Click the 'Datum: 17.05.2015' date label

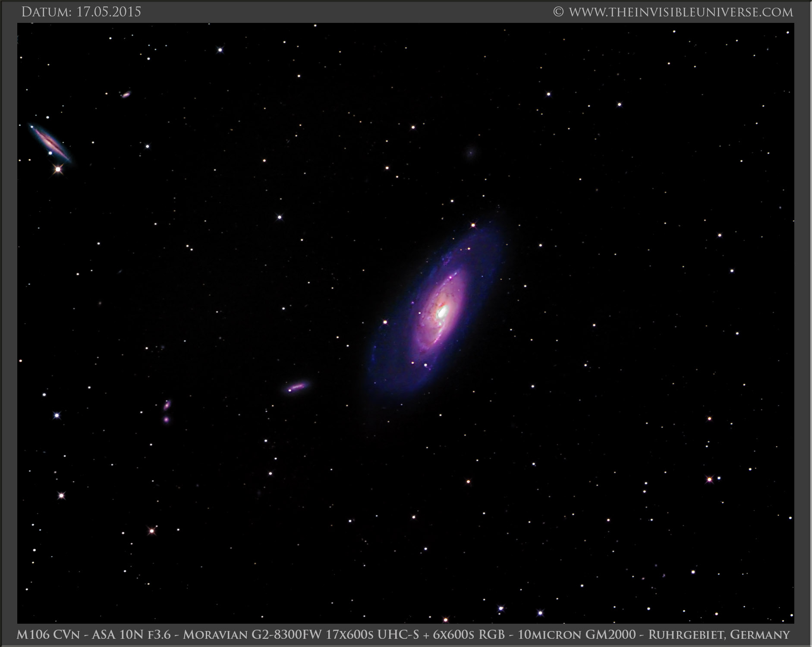(81, 12)
